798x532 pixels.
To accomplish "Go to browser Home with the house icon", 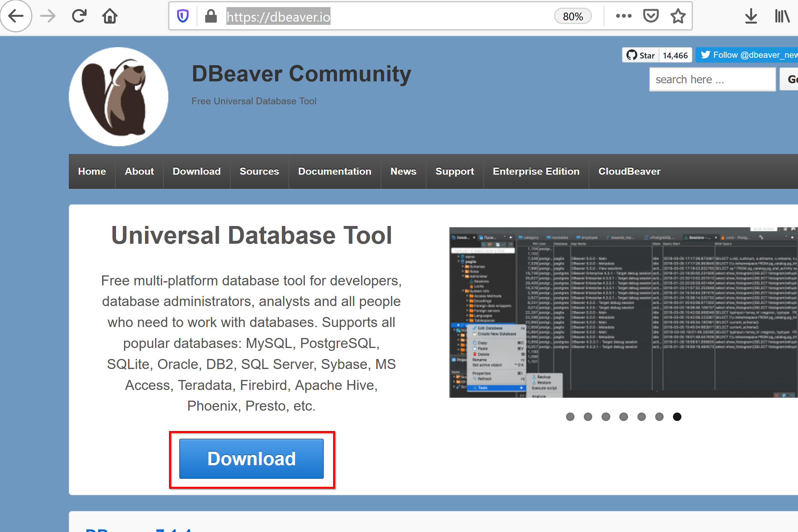I will pos(110,16).
